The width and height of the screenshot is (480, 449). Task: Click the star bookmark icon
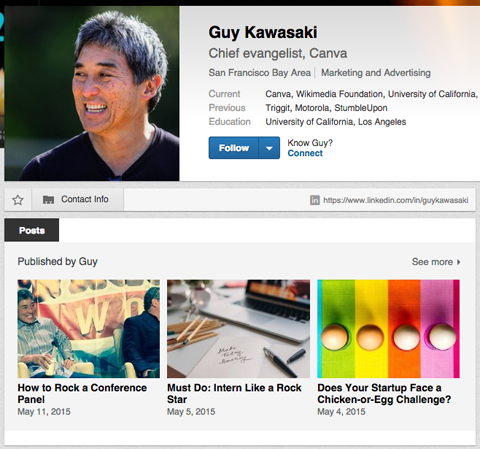(18, 200)
